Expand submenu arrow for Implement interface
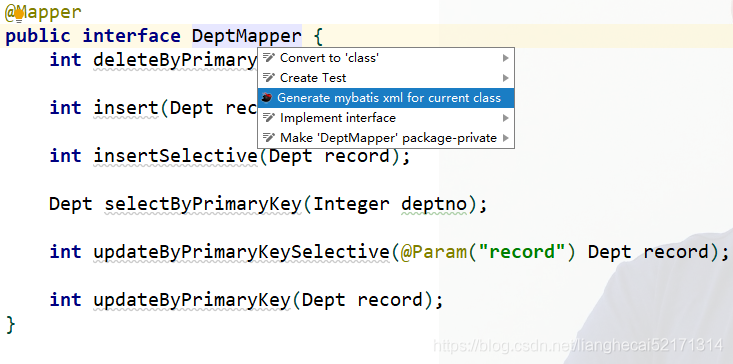 505,118
